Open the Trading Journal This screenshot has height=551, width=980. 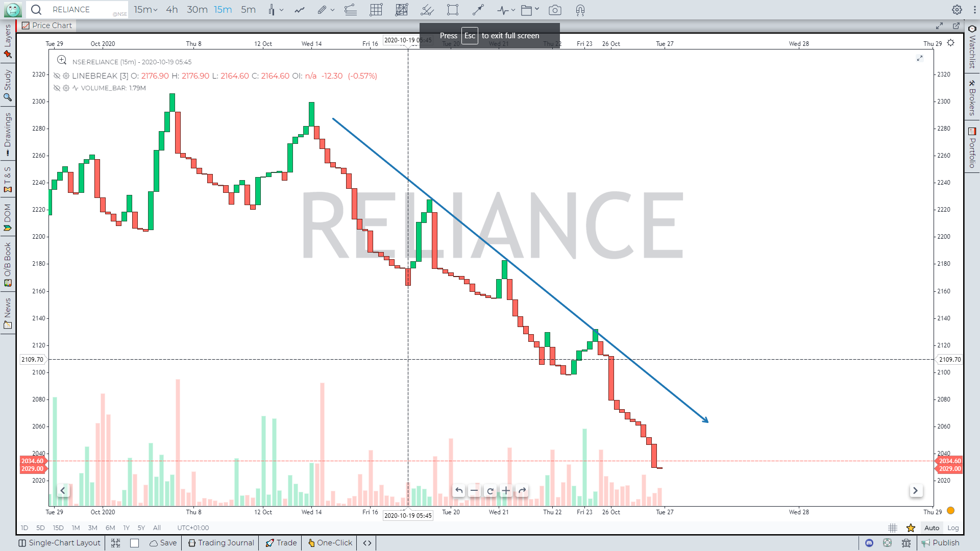[x=221, y=543]
